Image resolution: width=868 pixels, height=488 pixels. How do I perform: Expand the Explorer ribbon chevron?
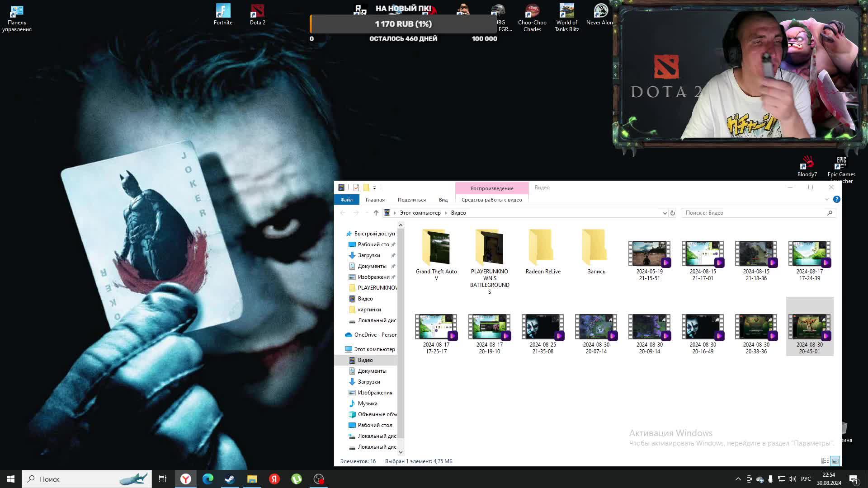click(x=827, y=199)
